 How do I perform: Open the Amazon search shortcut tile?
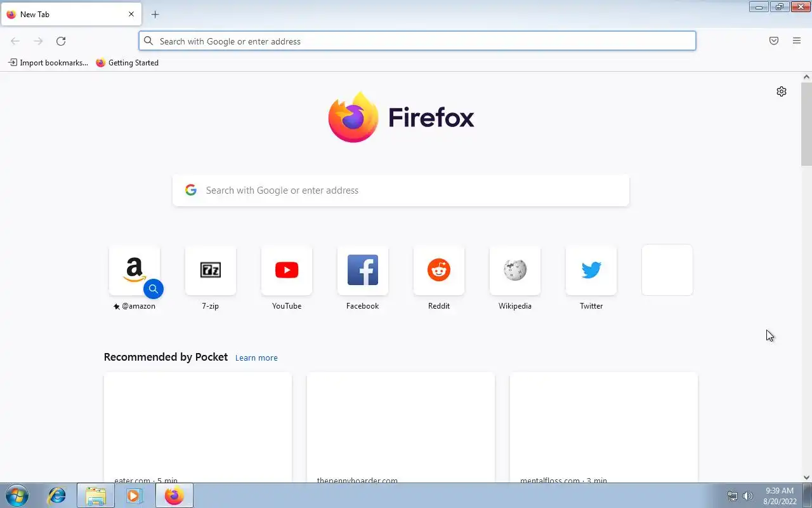point(134,270)
